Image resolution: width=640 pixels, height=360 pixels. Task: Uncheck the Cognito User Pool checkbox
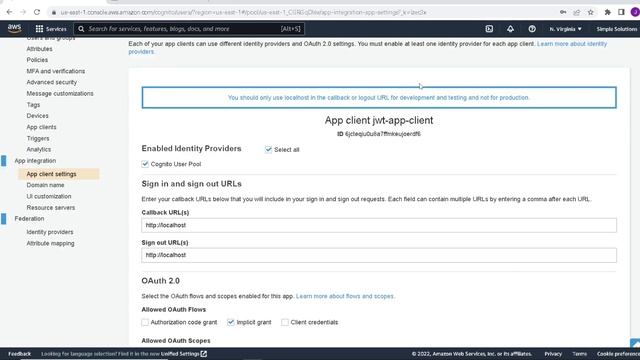click(x=145, y=164)
